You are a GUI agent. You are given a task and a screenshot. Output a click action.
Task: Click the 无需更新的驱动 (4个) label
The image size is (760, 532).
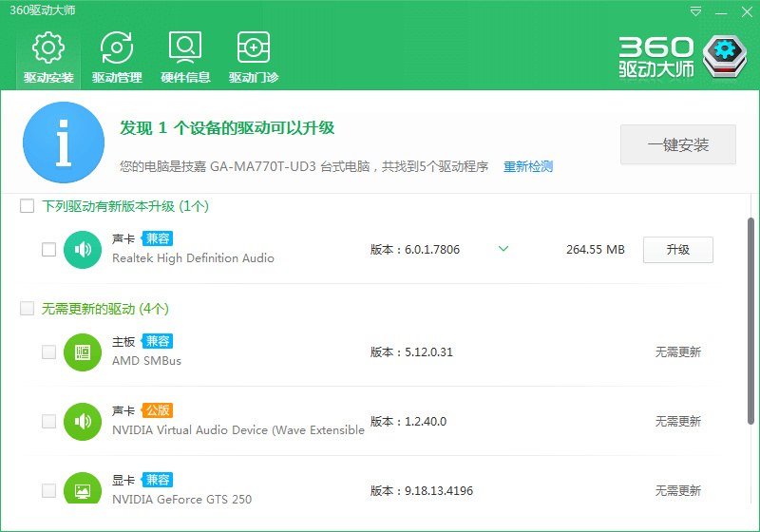pyautogui.click(x=105, y=309)
